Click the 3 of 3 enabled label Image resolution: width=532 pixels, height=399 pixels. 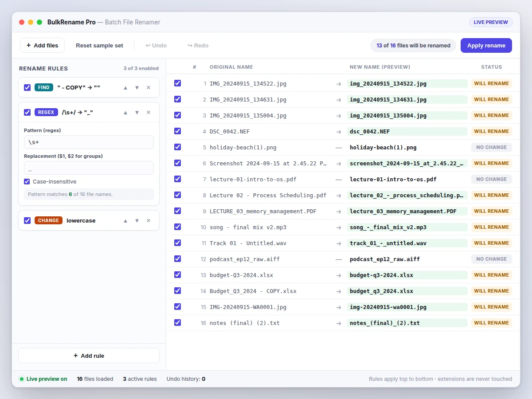[141, 68]
